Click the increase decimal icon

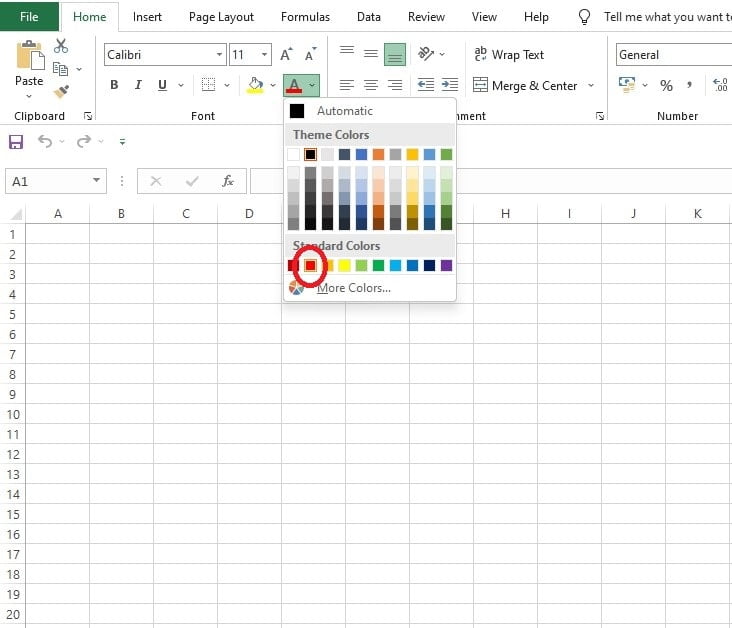720,85
